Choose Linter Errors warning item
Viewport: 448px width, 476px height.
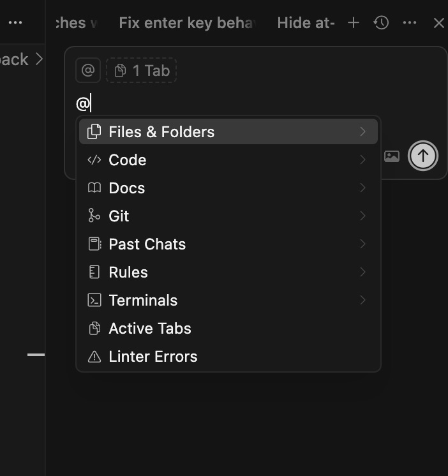pos(153,357)
